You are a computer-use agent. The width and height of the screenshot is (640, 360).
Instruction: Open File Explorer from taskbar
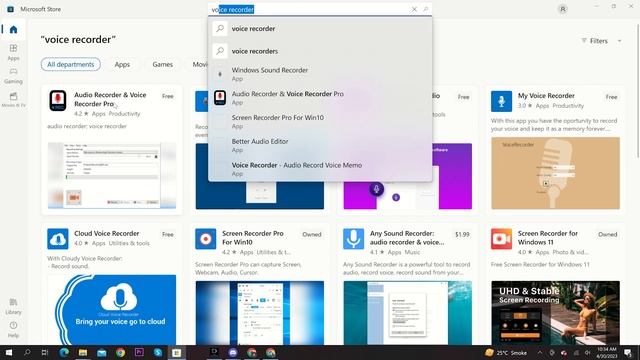point(83,353)
